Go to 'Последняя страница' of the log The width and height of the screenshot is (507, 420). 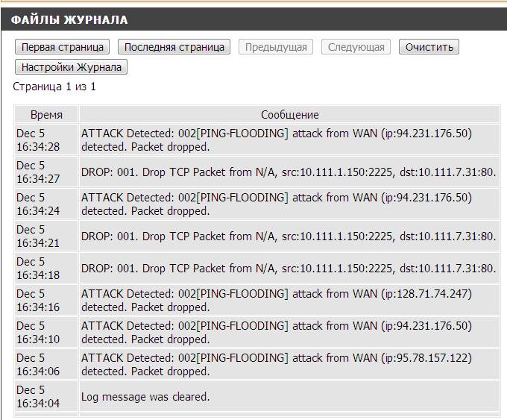point(174,47)
